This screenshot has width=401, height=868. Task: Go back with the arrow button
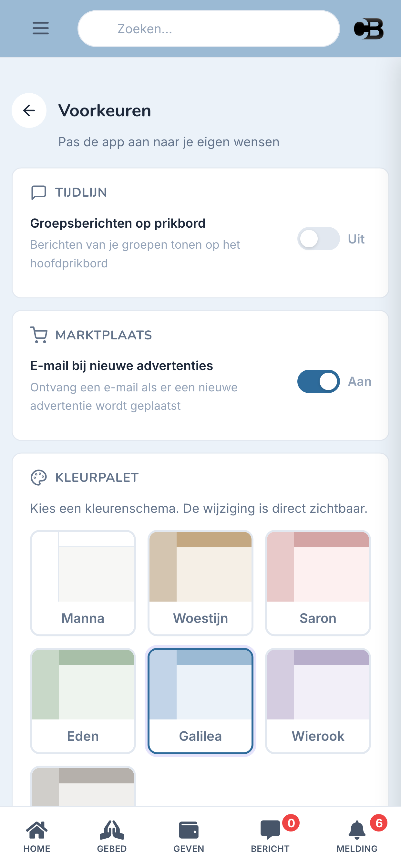click(x=29, y=110)
